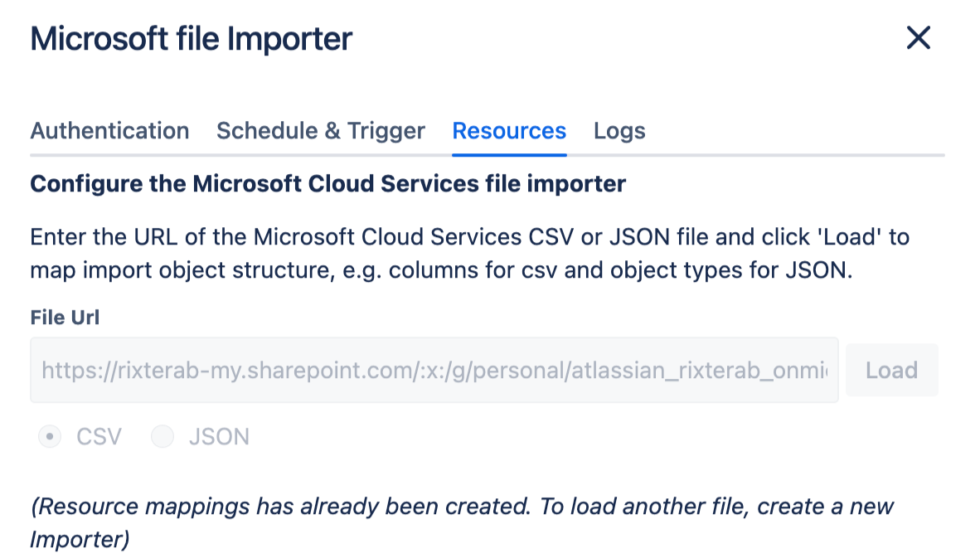The image size is (980, 558).
Task: Click the File Url input field
Action: (434, 371)
